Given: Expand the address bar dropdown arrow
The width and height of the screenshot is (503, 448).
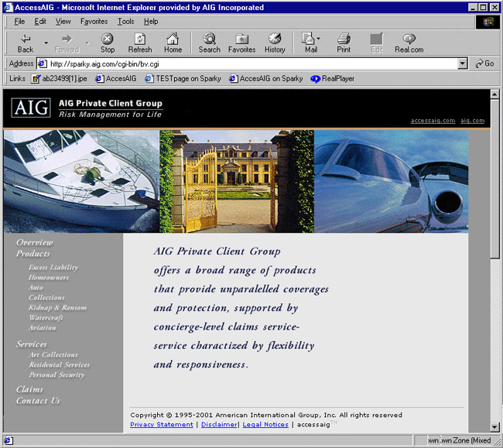Looking at the screenshot, I should pos(463,63).
